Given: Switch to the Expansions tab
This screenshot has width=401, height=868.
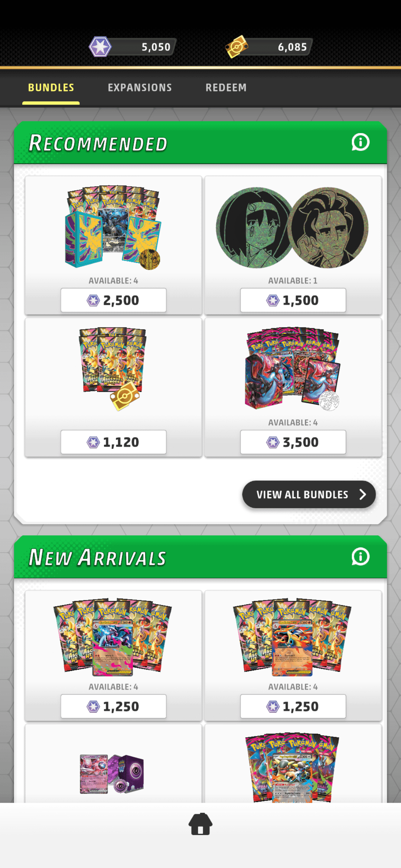Looking at the screenshot, I should [x=140, y=88].
